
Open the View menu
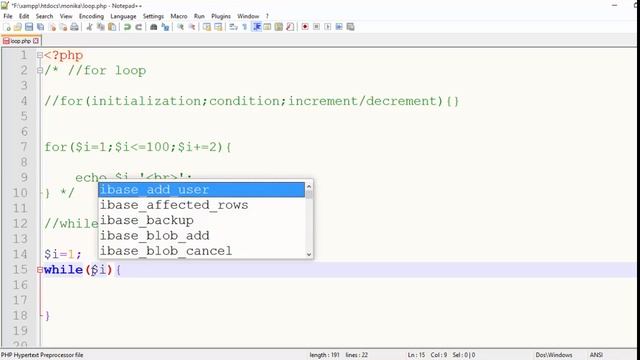point(66,16)
